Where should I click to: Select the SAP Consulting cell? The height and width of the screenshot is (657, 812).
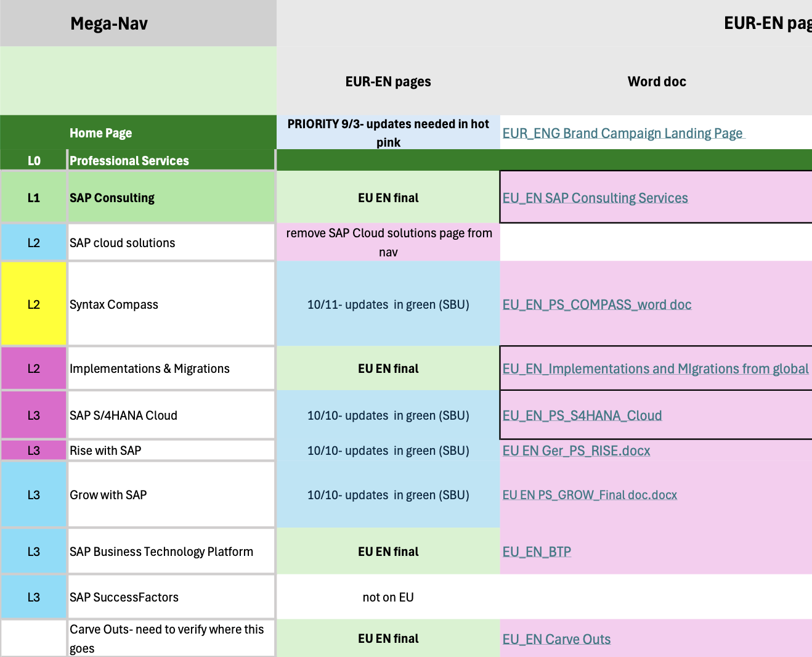pos(171,198)
